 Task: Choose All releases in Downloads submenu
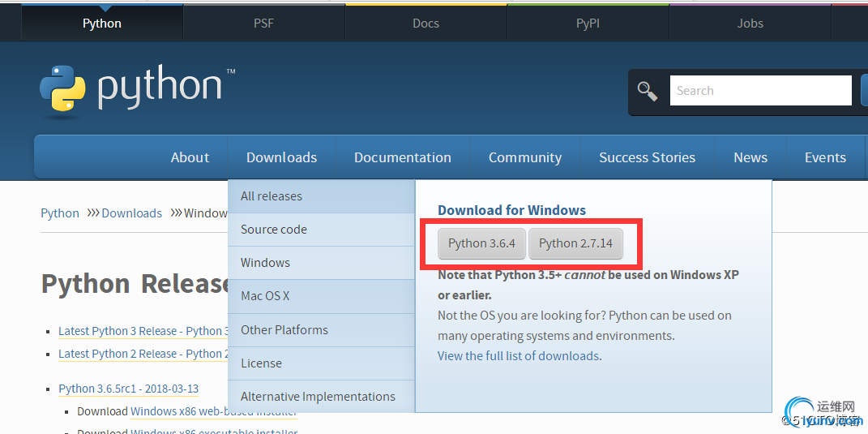321,196
